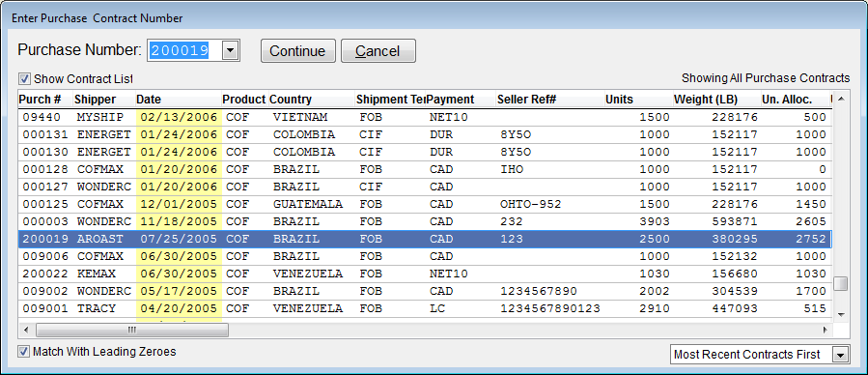Click the GUATEMALA country cell
The width and height of the screenshot is (868, 375).
point(308,204)
